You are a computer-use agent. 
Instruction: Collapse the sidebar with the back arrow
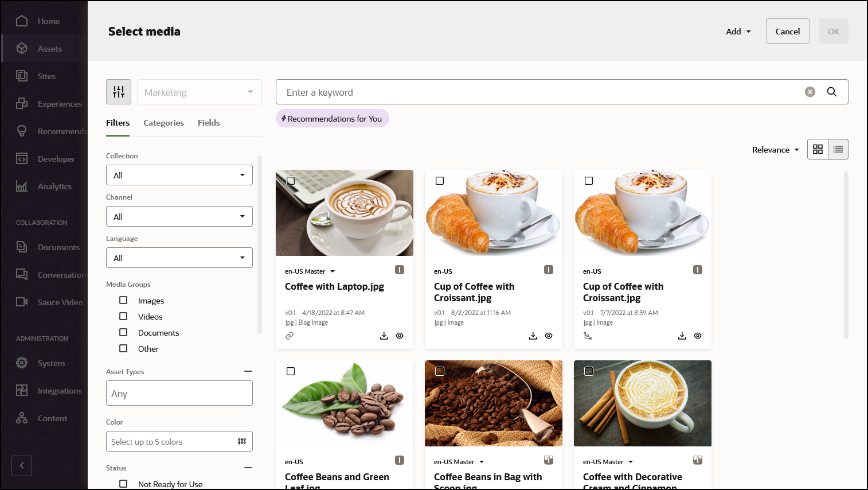[22, 466]
